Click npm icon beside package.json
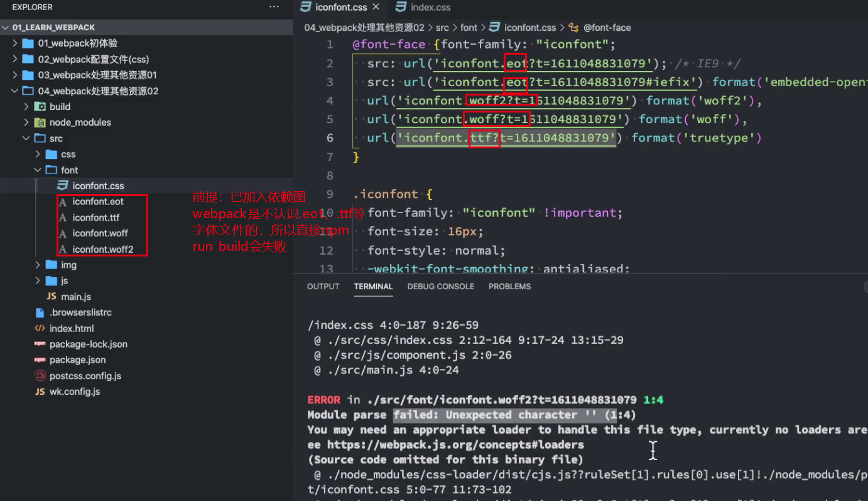The image size is (868, 501). pos(40,360)
